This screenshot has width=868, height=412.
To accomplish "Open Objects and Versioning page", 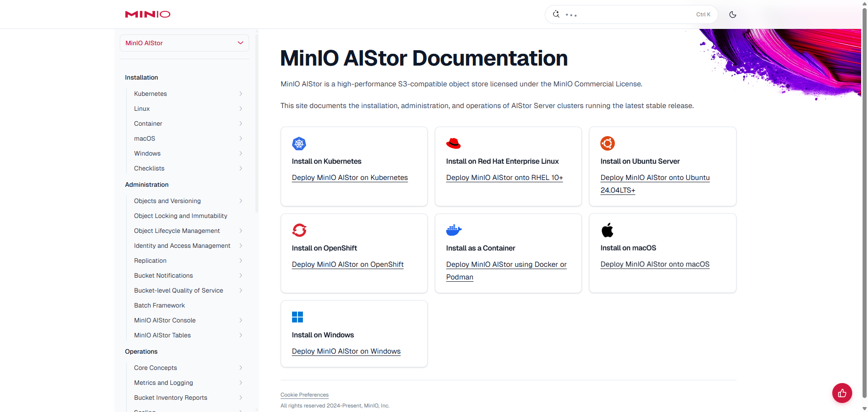I will coord(167,201).
